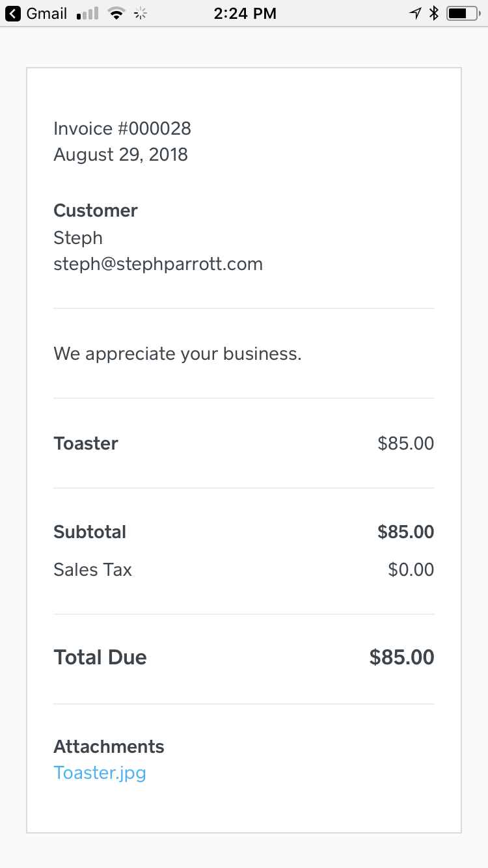Tap the Gmail back-to-app label
The width and height of the screenshot is (488, 868).
[46, 13]
